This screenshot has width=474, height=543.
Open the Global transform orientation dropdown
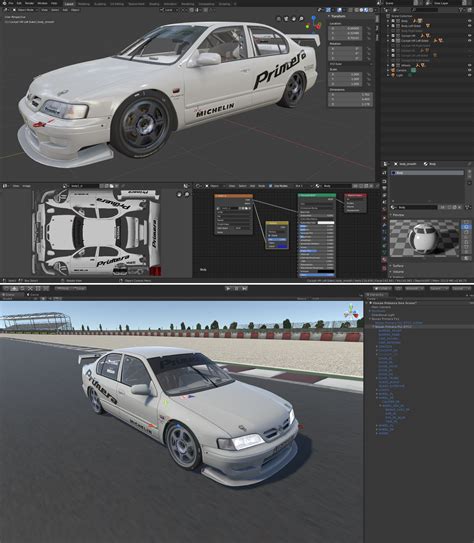pos(169,10)
